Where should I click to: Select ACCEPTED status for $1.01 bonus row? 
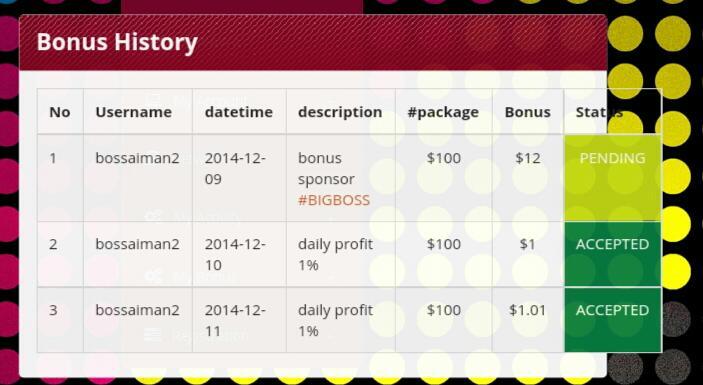(x=612, y=320)
